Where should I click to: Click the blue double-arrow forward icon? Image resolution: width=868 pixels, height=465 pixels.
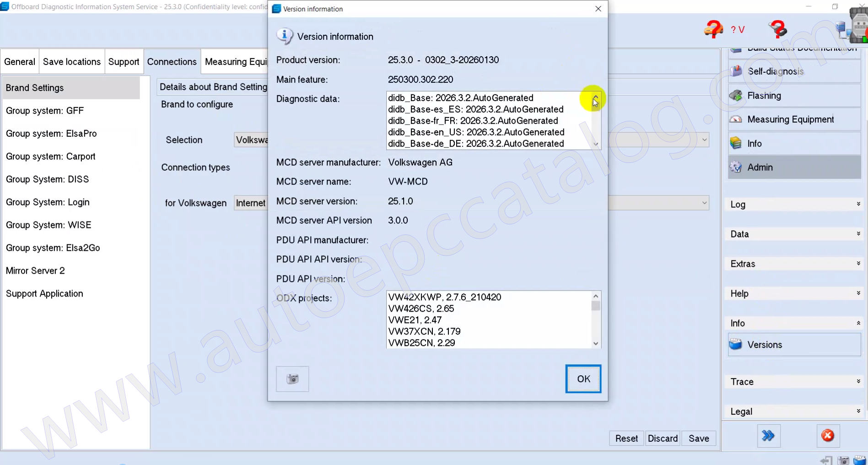[768, 436]
